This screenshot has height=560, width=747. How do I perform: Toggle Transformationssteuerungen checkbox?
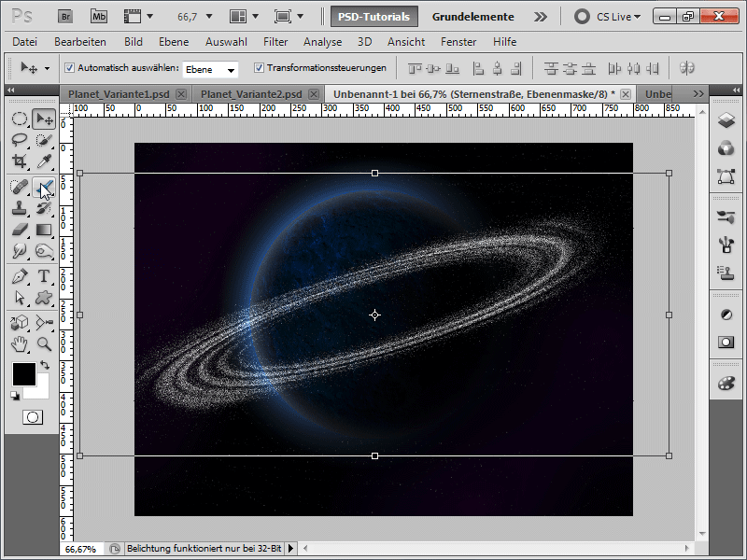259,67
